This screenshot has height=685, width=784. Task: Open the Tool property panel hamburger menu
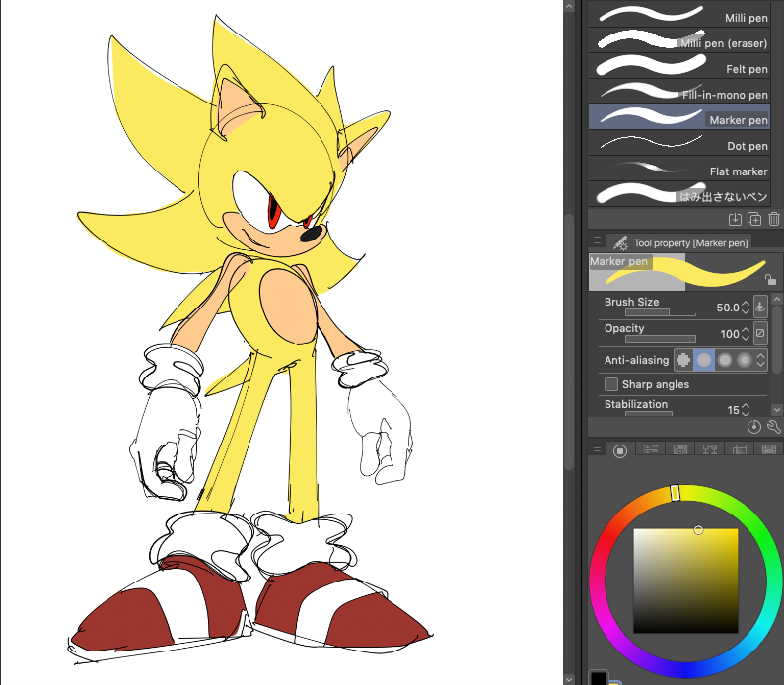coord(597,240)
